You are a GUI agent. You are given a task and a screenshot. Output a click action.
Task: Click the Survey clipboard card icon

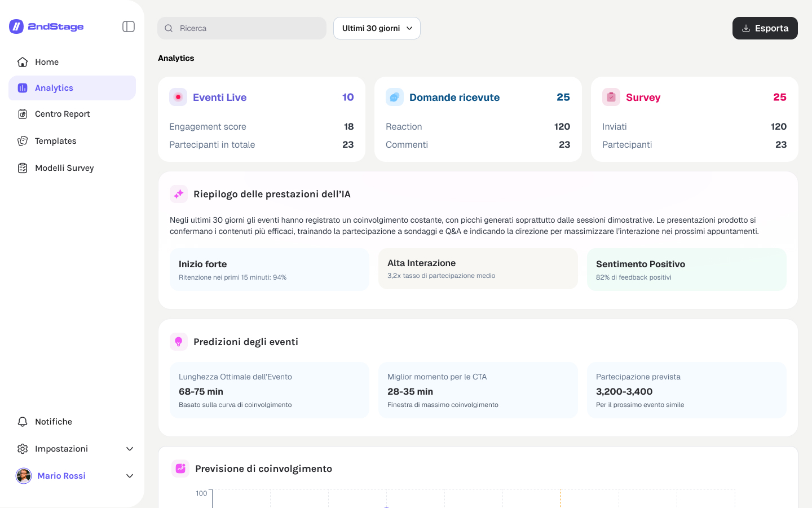(611, 97)
